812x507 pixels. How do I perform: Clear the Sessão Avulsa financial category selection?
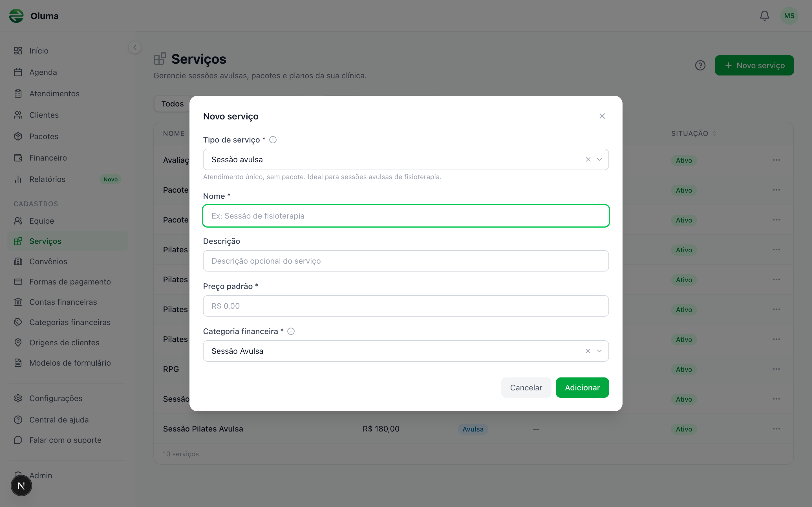[x=588, y=351]
